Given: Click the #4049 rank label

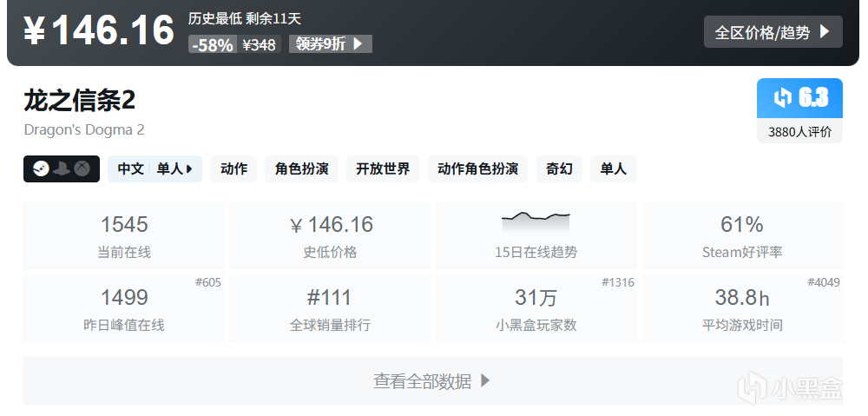Looking at the screenshot, I should point(824,282).
